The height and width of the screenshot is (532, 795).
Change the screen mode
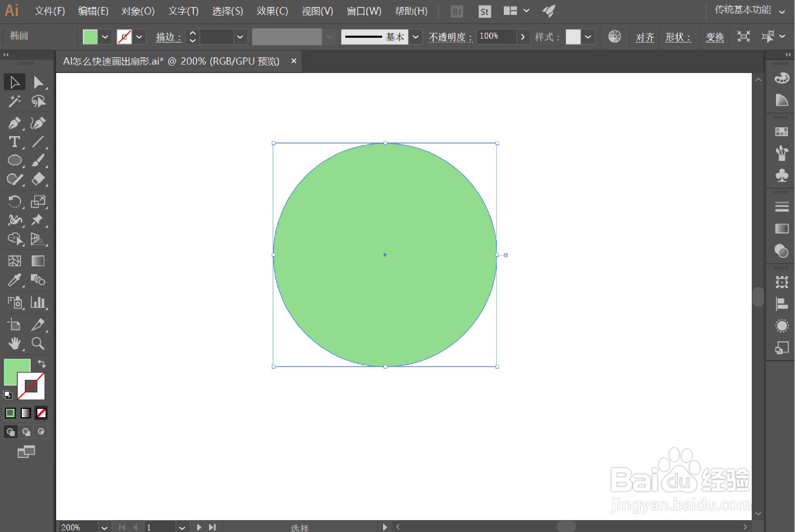click(x=26, y=452)
